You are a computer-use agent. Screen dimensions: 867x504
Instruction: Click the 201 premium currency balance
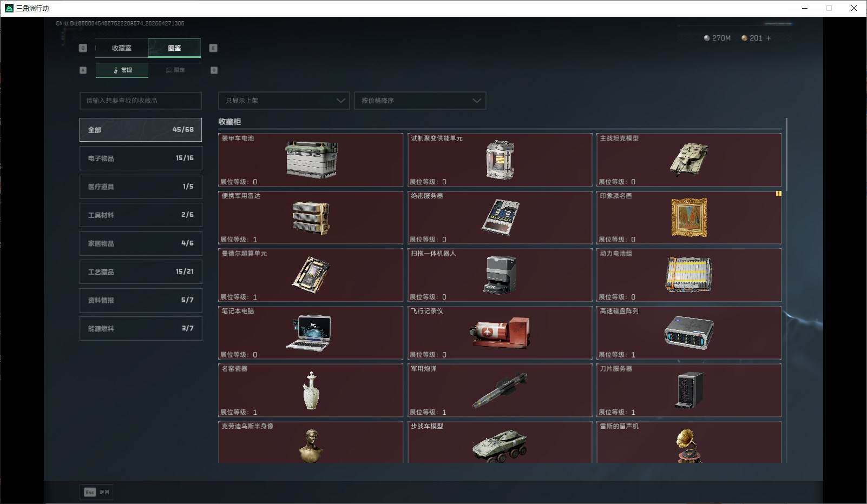(x=752, y=38)
